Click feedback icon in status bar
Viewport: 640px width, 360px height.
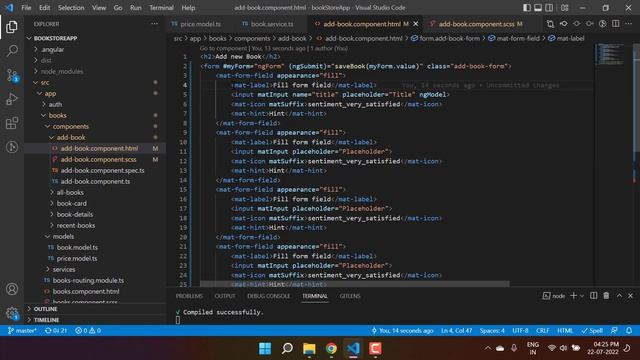[x=614, y=330]
